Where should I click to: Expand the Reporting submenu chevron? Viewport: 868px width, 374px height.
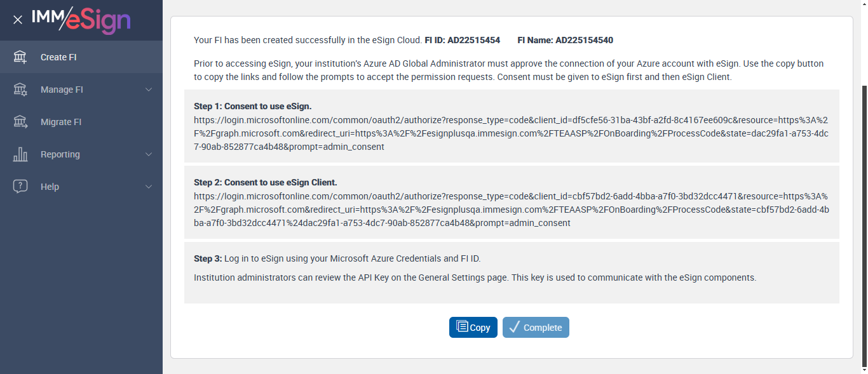click(x=149, y=154)
